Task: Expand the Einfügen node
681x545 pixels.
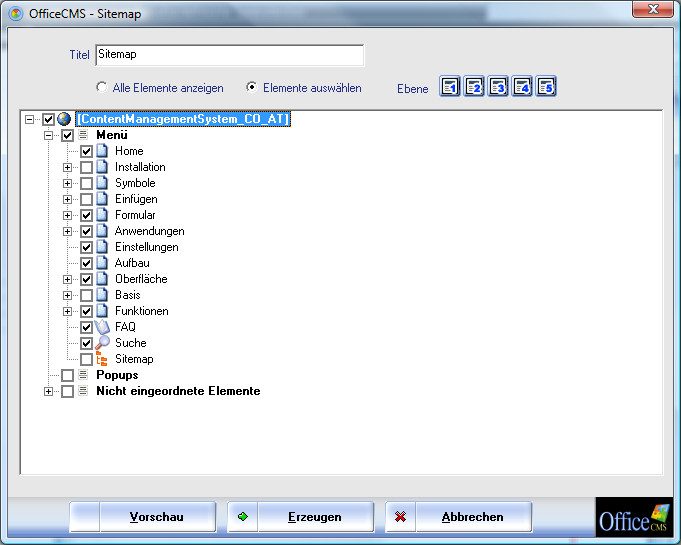Action: click(x=67, y=200)
